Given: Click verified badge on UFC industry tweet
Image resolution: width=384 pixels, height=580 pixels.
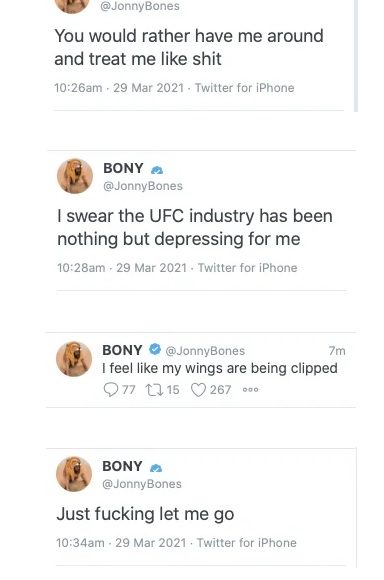Looking at the screenshot, I should 157,170.
